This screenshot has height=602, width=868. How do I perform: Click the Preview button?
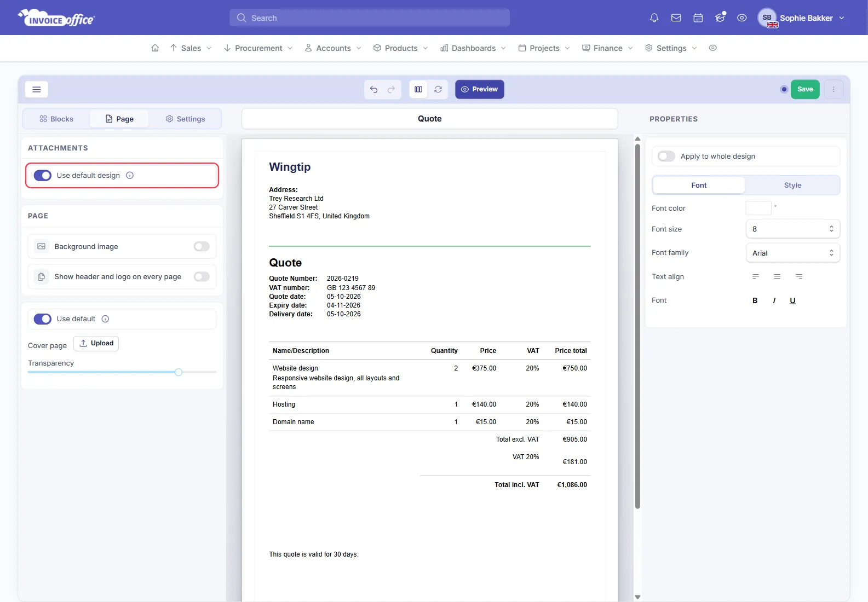coord(479,89)
